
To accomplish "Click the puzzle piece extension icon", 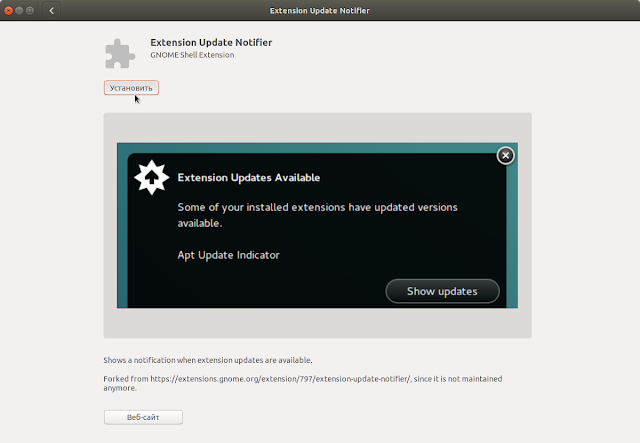I will click(x=120, y=53).
